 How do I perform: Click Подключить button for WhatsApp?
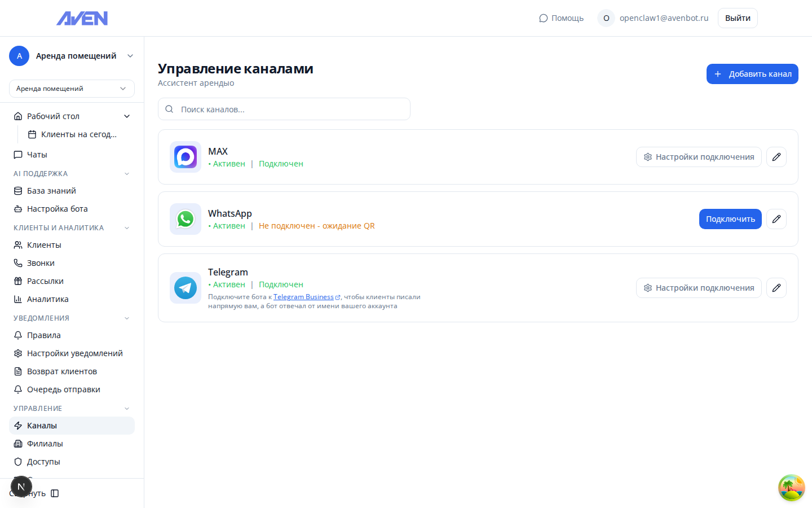click(x=730, y=219)
